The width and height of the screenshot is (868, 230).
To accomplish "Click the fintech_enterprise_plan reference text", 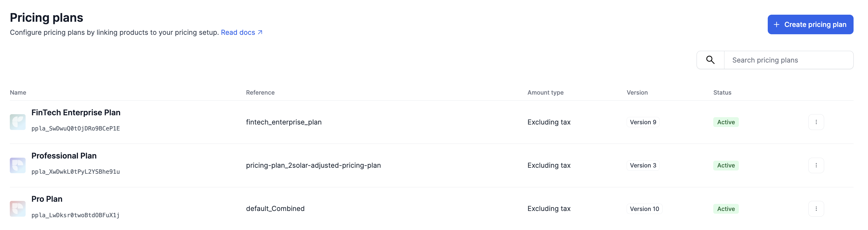I will point(283,122).
